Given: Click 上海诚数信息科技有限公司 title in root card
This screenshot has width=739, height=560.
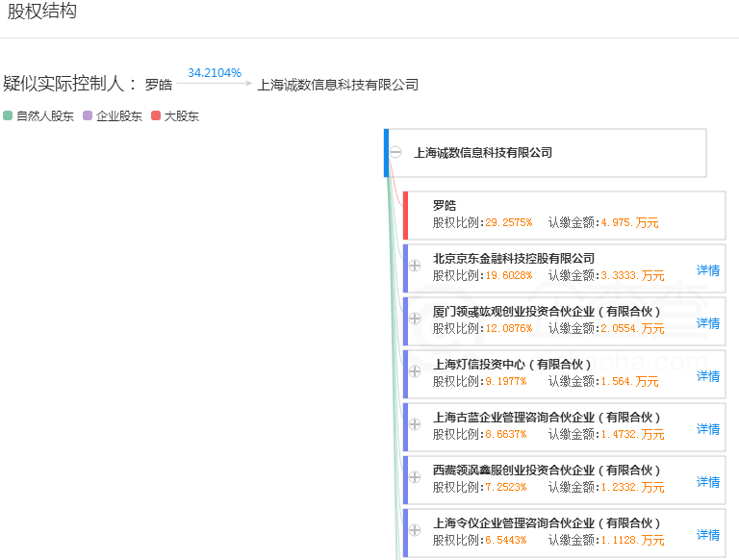Looking at the screenshot, I should (x=483, y=153).
